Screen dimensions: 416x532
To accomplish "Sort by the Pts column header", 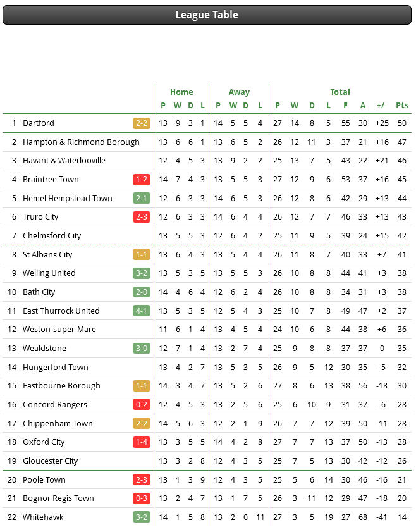I will click(x=402, y=106).
